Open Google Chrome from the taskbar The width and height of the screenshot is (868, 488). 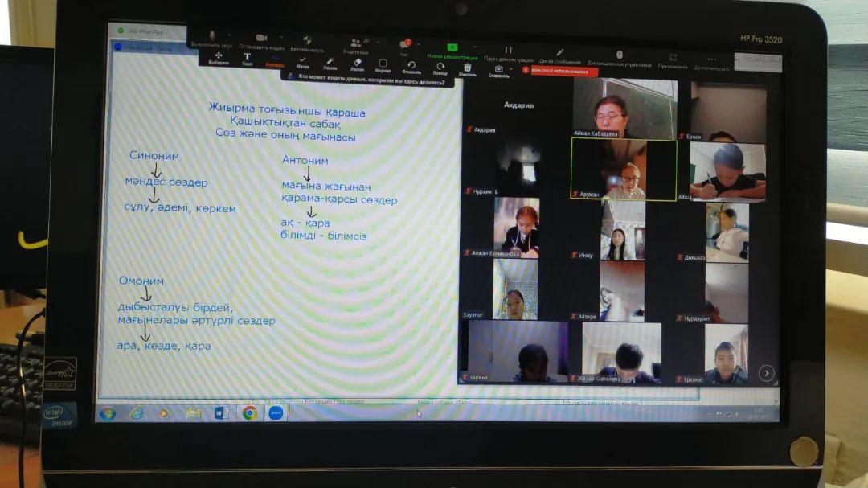[x=249, y=413]
